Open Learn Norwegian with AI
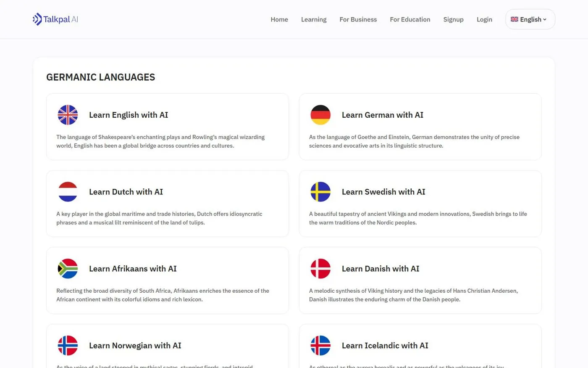 point(135,346)
